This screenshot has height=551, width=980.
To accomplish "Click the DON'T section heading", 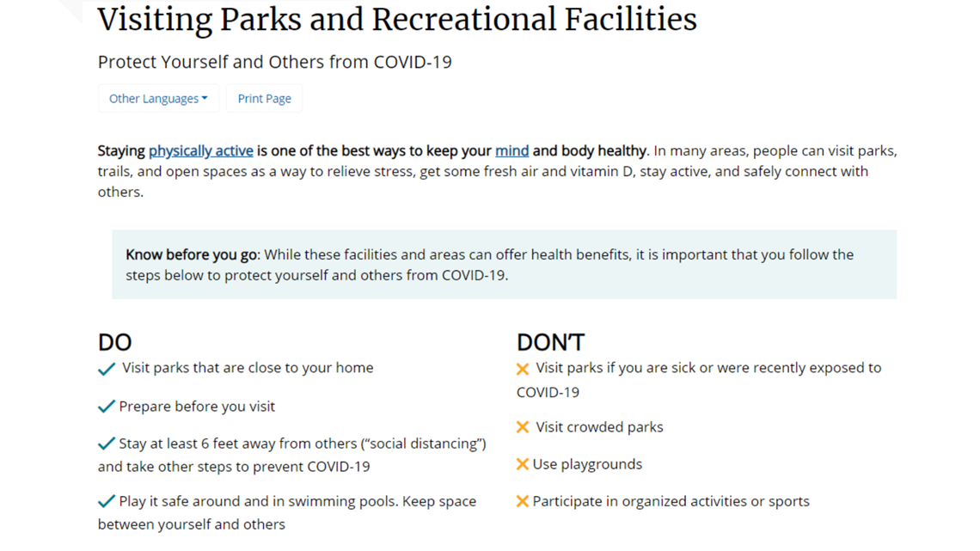I will [550, 342].
